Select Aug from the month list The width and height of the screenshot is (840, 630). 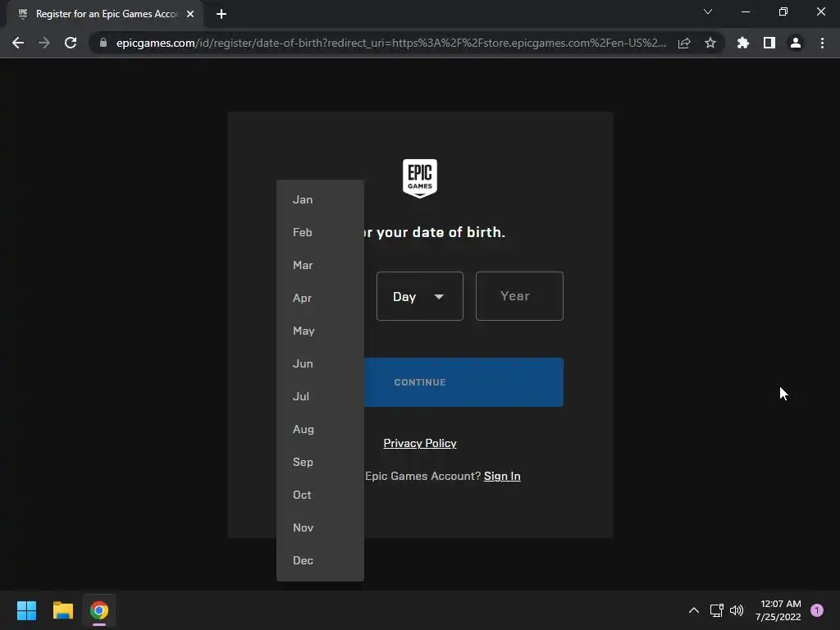point(320,429)
